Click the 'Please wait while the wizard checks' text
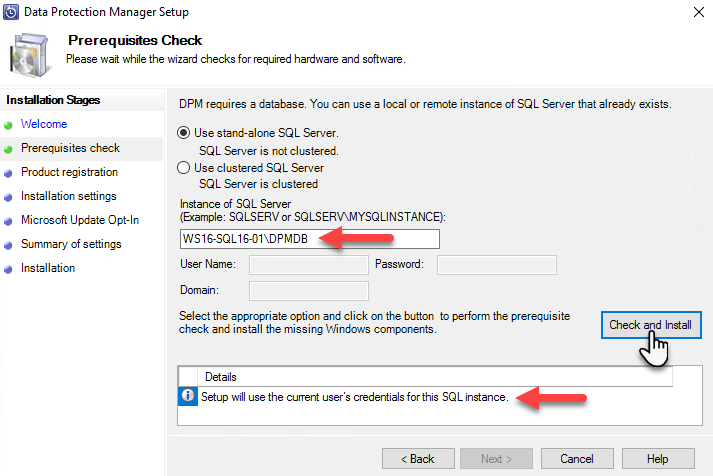The height and width of the screenshot is (476, 713). point(236,59)
